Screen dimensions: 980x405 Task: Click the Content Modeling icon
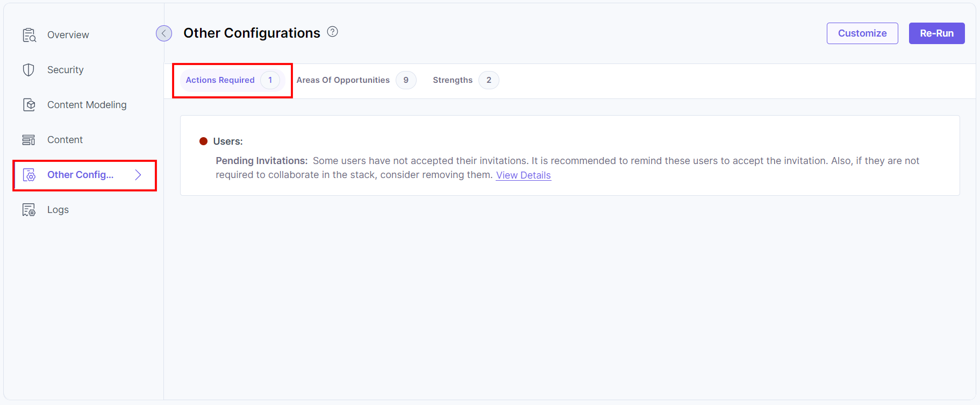29,105
